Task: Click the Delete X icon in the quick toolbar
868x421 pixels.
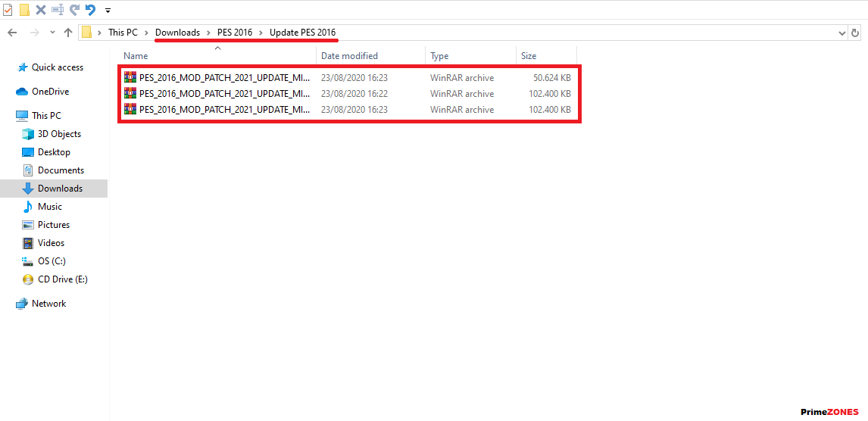Action: point(40,9)
